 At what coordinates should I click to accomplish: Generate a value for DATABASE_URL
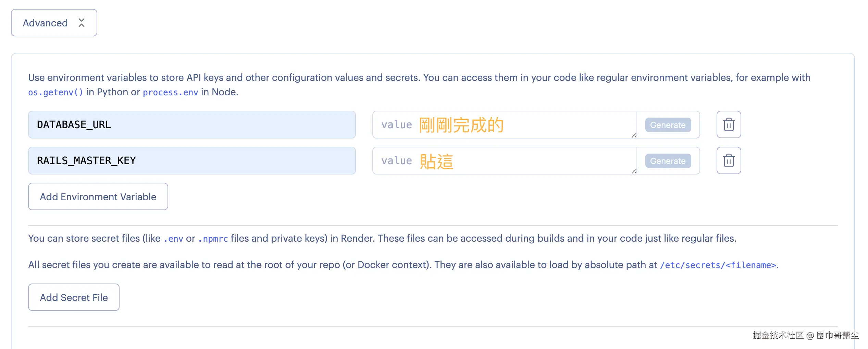(668, 125)
